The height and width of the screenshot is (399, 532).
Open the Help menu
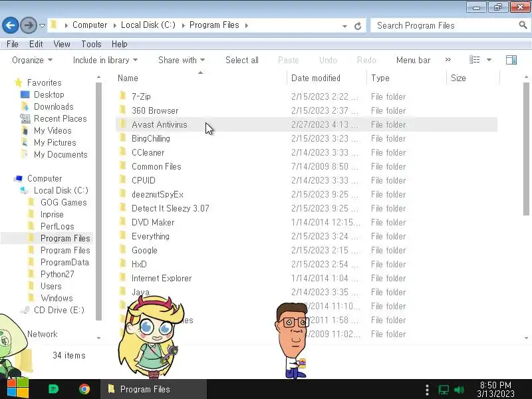pyautogui.click(x=120, y=44)
